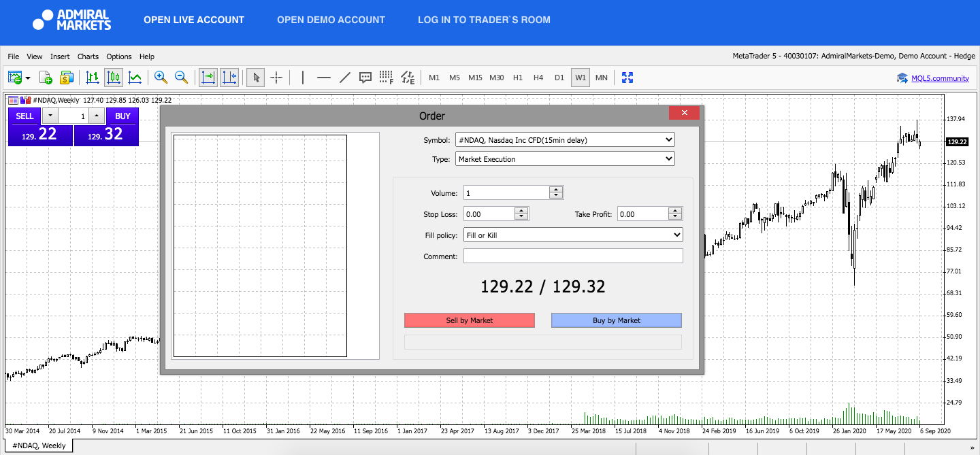Switch to line chart icon

[135, 78]
